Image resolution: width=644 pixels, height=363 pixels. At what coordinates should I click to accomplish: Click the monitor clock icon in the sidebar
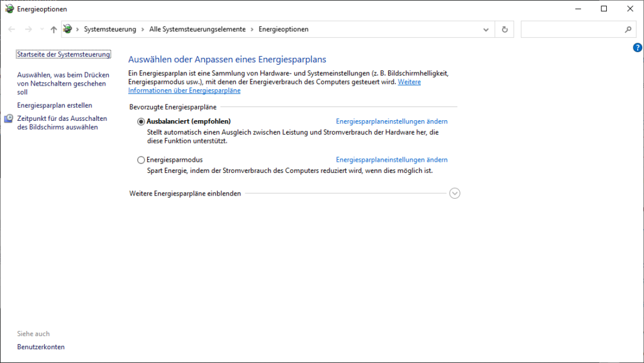[9, 119]
